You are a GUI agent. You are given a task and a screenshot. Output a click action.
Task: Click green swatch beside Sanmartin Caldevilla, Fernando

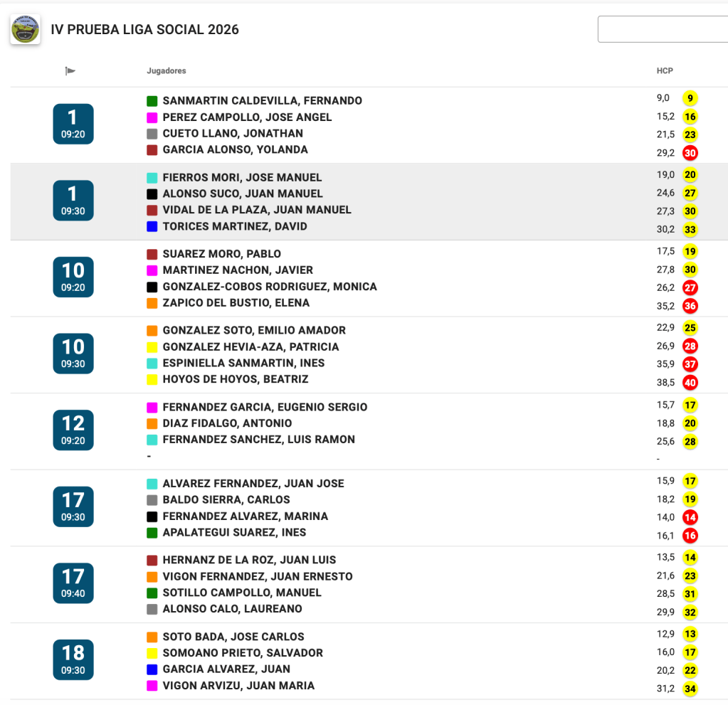click(152, 101)
